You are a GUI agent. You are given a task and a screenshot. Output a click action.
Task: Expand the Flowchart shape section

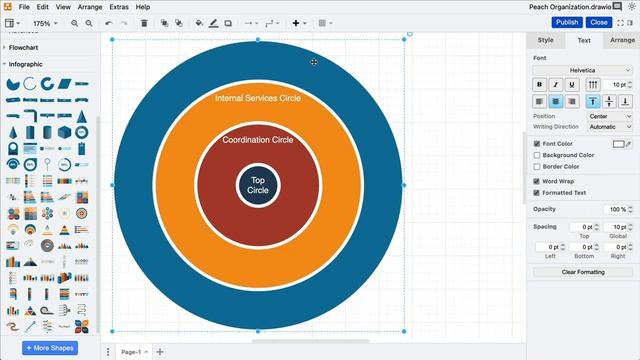click(x=23, y=47)
